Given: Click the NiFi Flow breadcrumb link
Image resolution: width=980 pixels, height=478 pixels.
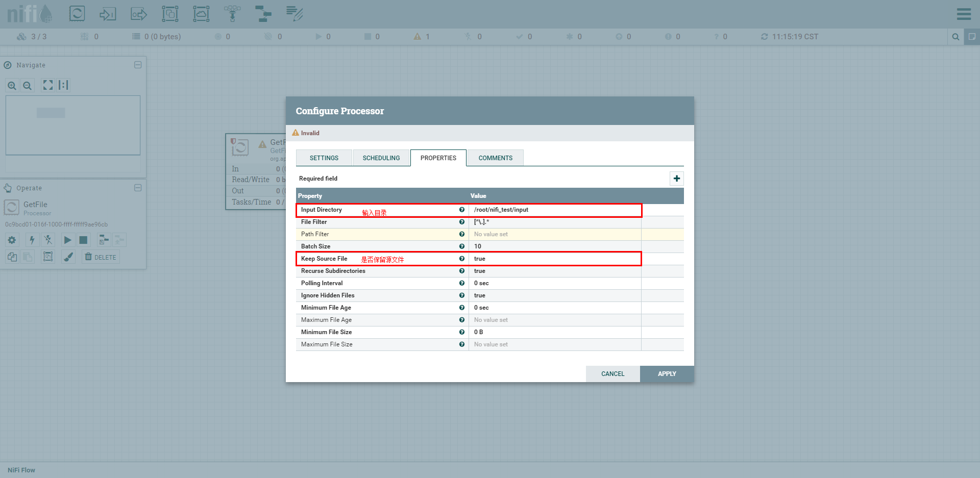Looking at the screenshot, I should pos(21,470).
